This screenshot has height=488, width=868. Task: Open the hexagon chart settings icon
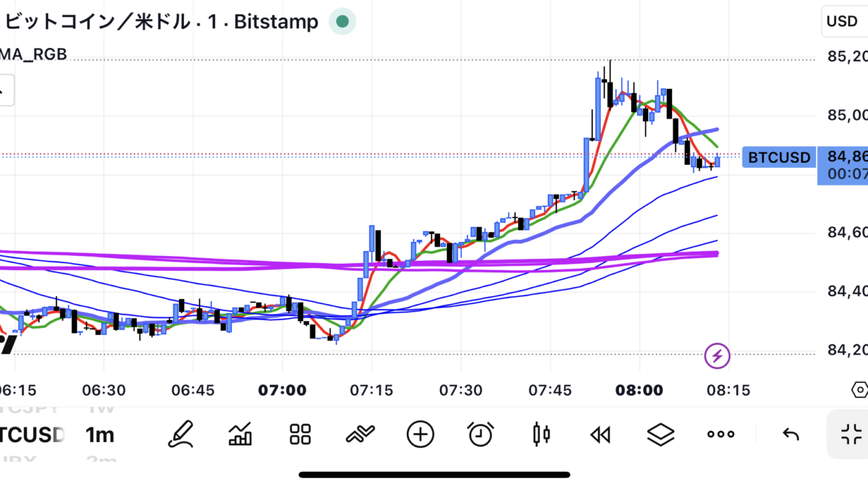[859, 390]
